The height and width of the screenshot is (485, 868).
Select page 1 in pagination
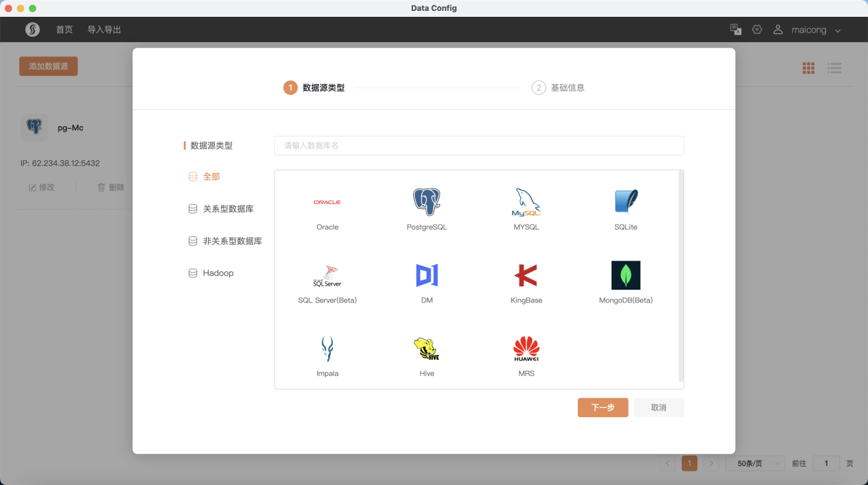click(x=689, y=463)
